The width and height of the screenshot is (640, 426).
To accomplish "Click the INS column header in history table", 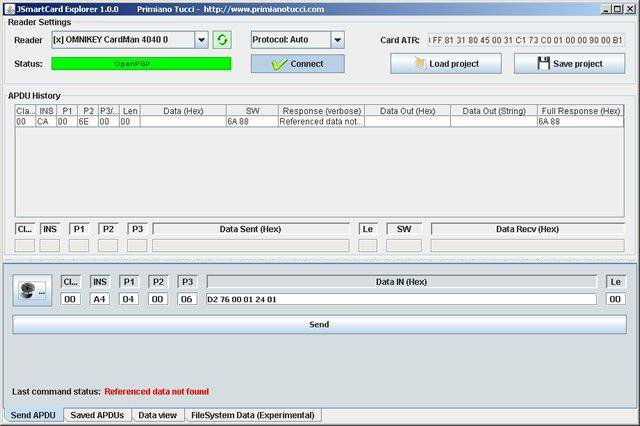I will tap(46, 111).
